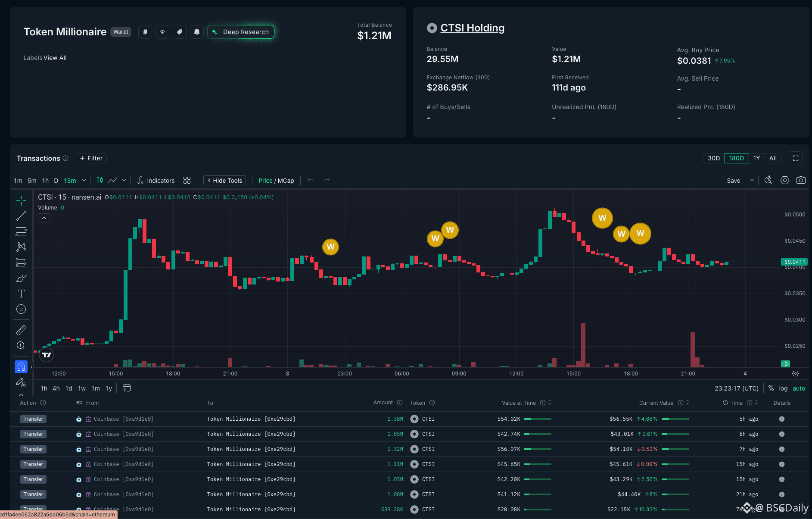This screenshot has width=812, height=519.
Task: Set bottom date range to 1w
Action: point(82,388)
